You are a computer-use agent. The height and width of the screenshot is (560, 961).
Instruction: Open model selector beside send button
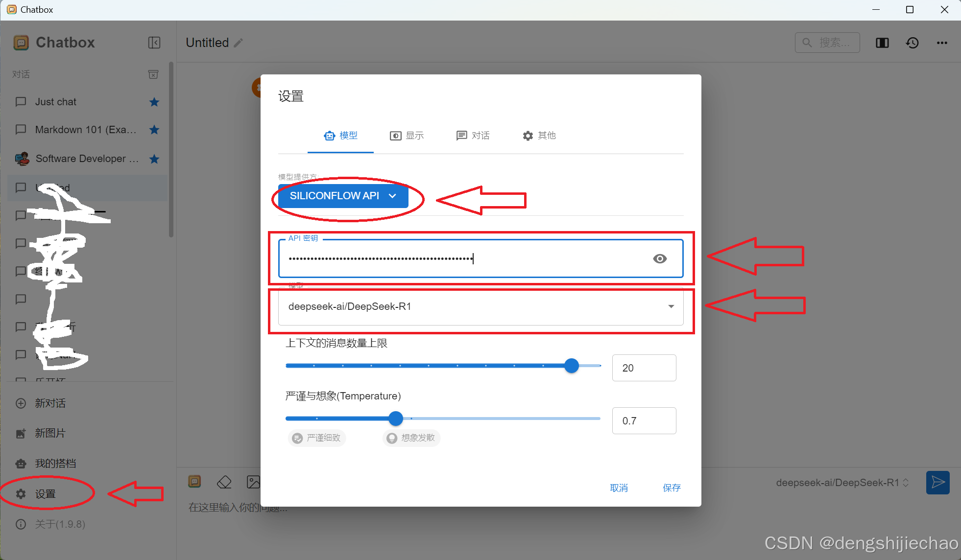point(842,483)
